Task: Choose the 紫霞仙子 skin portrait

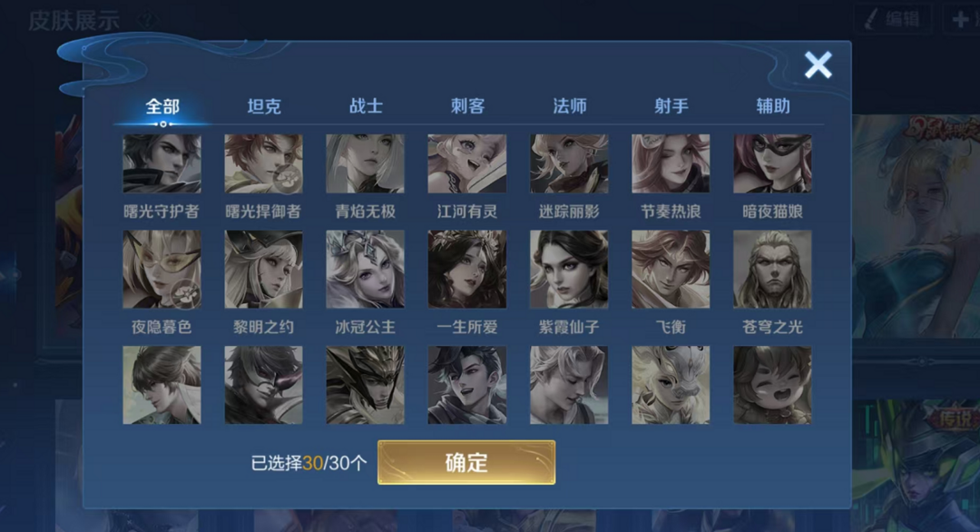Action: (x=569, y=269)
